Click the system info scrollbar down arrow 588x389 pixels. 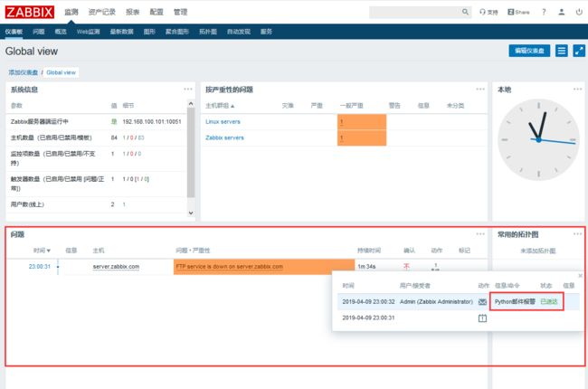click(191, 213)
